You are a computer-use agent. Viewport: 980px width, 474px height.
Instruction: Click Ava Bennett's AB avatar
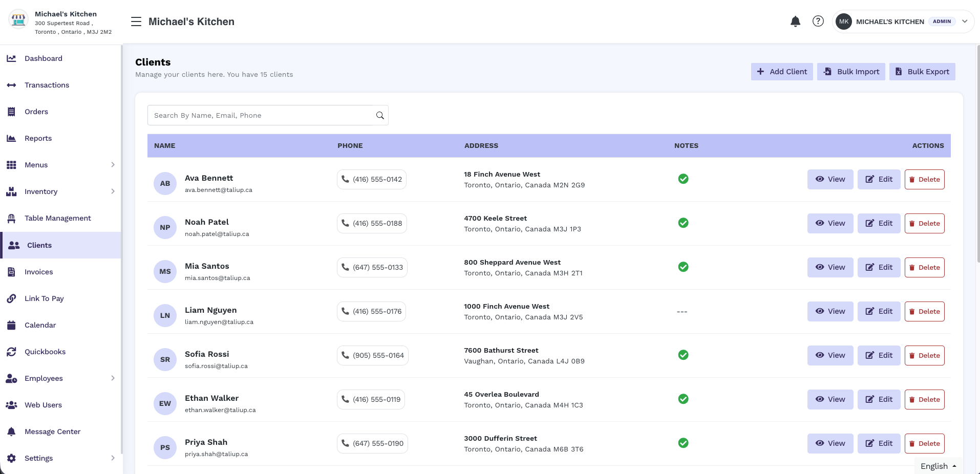tap(165, 183)
